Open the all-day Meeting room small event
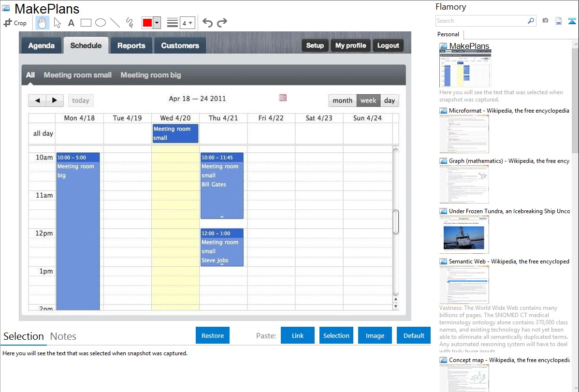579x392 pixels. [x=175, y=133]
